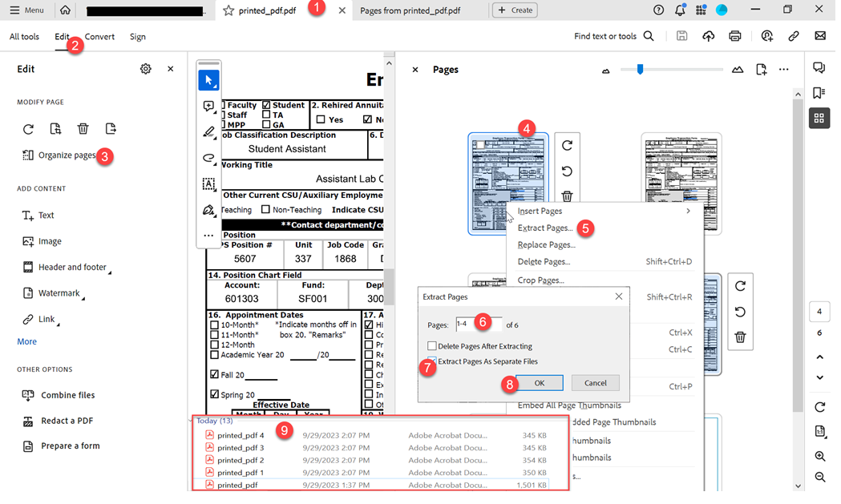The image size is (841, 504).
Task: Open the Add sticky comment tool in document toolbar
Action: click(208, 105)
